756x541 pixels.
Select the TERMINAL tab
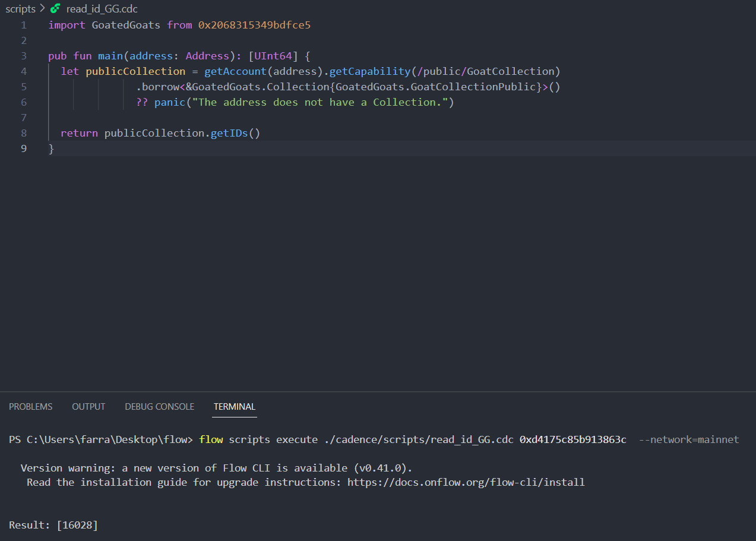pyautogui.click(x=235, y=407)
